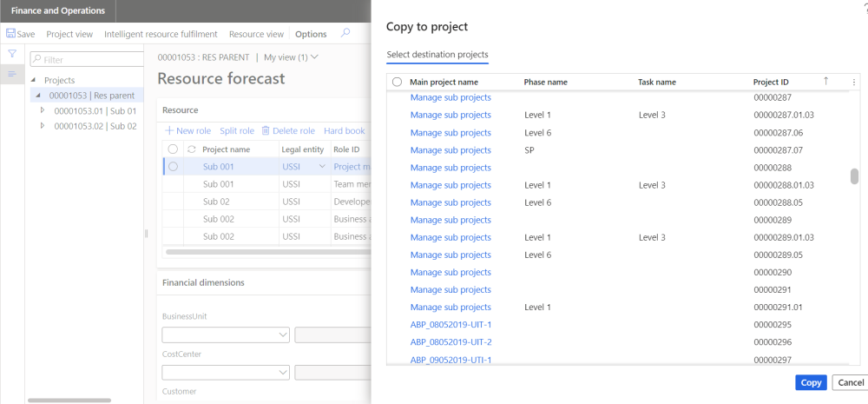Open the My view (1) dropdown
This screenshot has height=404, width=868.
(291, 57)
